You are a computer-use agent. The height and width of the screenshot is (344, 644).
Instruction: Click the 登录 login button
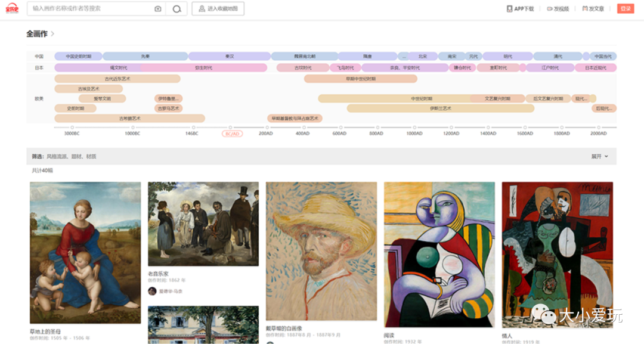tap(625, 9)
